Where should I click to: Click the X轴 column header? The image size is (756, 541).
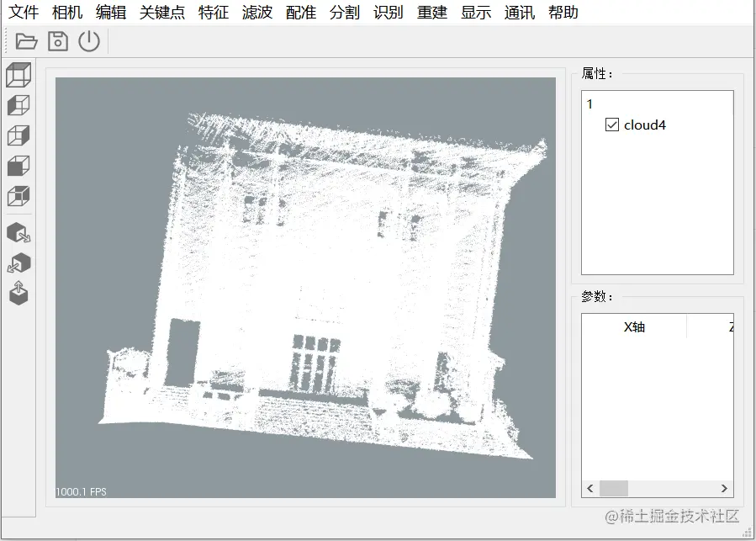point(634,326)
